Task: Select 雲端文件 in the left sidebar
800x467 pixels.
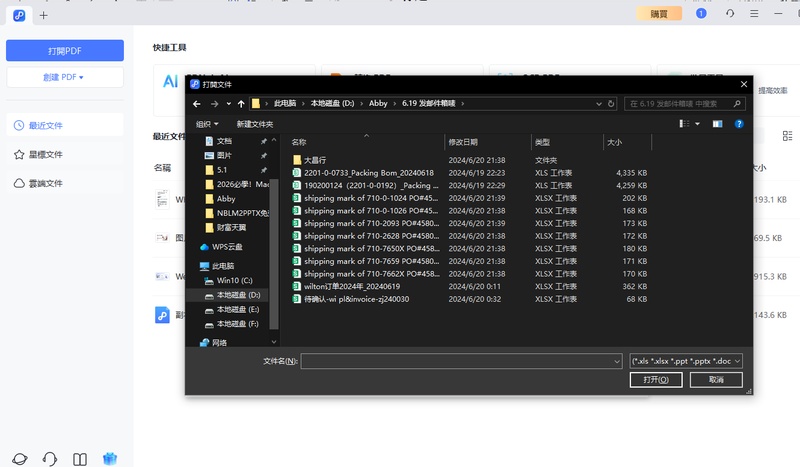Action: click(45, 184)
